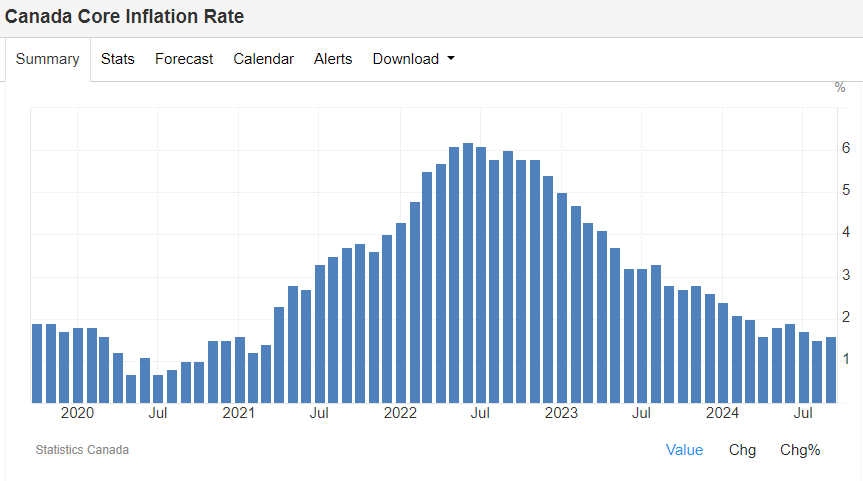Click the y-axis value 5
This screenshot has width=863, height=481.
click(846, 190)
